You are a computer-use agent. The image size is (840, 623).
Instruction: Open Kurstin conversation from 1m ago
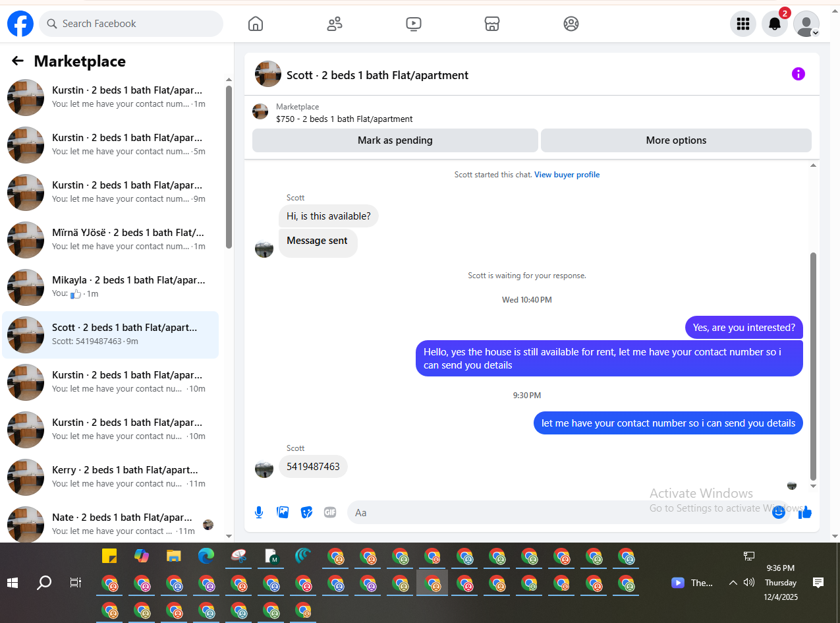click(x=111, y=98)
